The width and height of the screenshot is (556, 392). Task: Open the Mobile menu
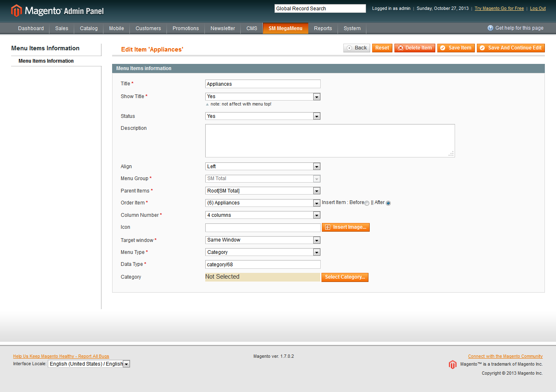117,28
